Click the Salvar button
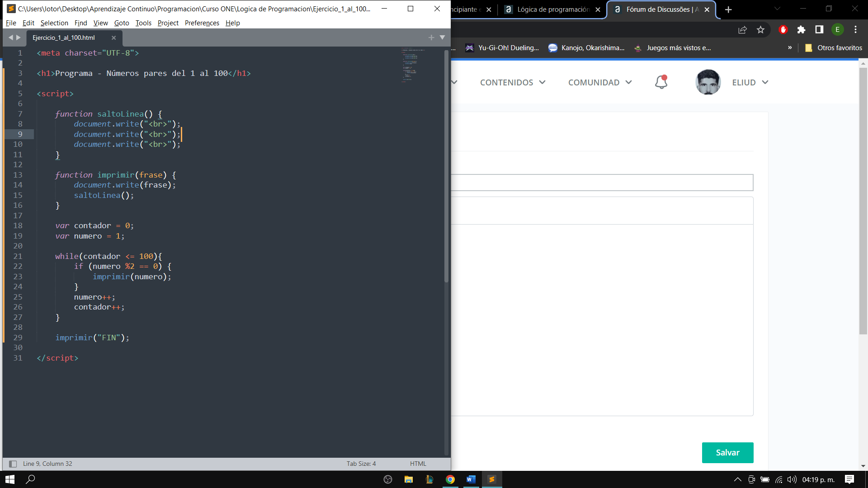868x488 pixels. click(727, 453)
